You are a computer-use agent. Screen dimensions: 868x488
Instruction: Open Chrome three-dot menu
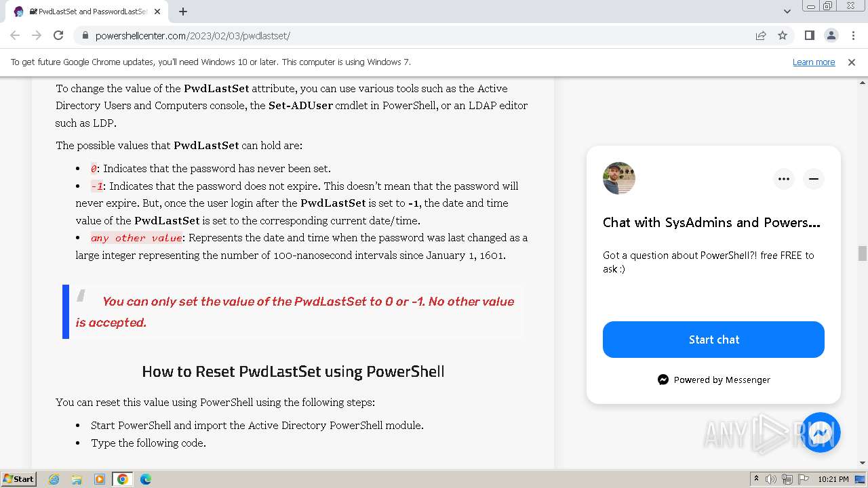[852, 35]
